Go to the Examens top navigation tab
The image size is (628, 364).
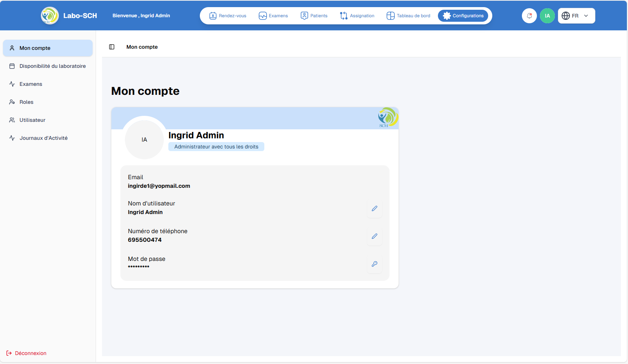pos(273,16)
